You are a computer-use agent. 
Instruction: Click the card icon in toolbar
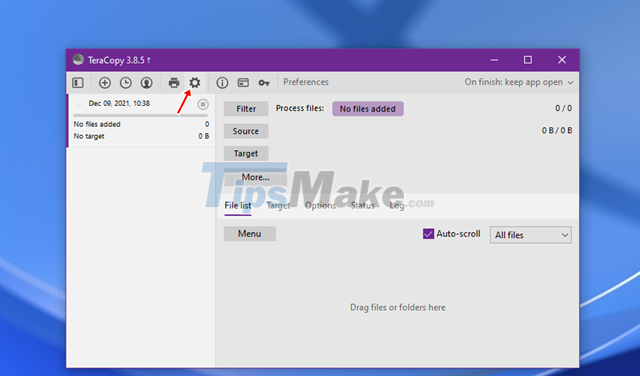pyautogui.click(x=243, y=83)
